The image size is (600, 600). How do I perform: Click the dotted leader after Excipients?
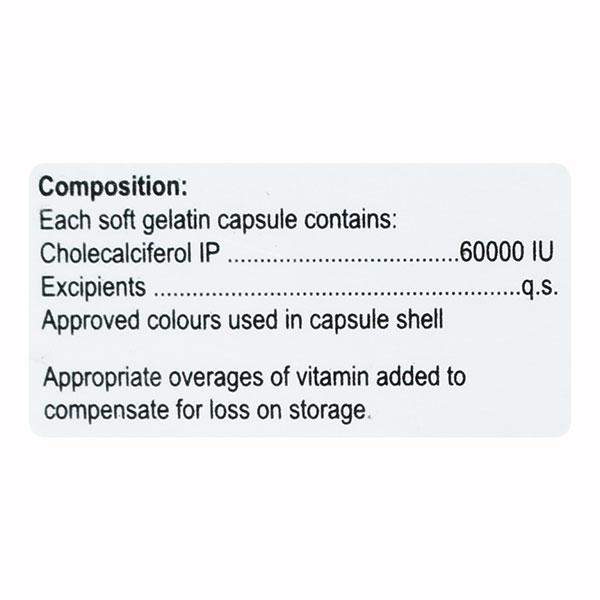(338, 292)
